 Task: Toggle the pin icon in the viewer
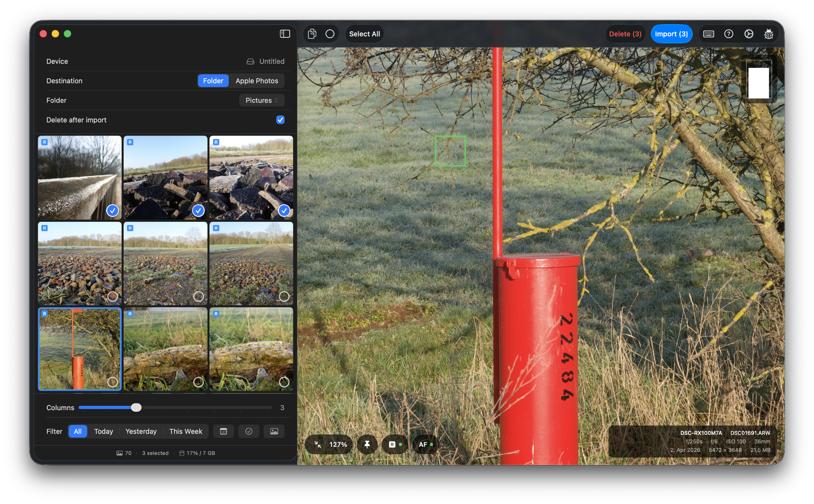(x=367, y=444)
